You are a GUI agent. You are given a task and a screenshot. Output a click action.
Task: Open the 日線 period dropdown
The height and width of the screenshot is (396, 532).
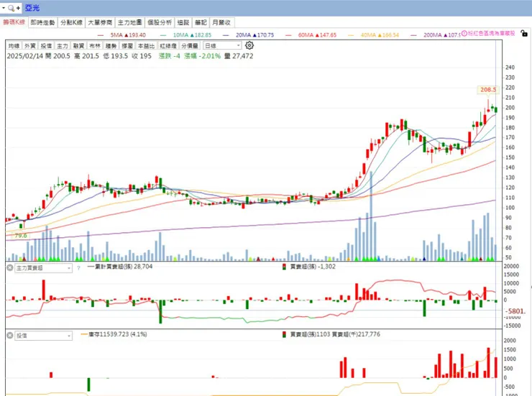[222, 45]
